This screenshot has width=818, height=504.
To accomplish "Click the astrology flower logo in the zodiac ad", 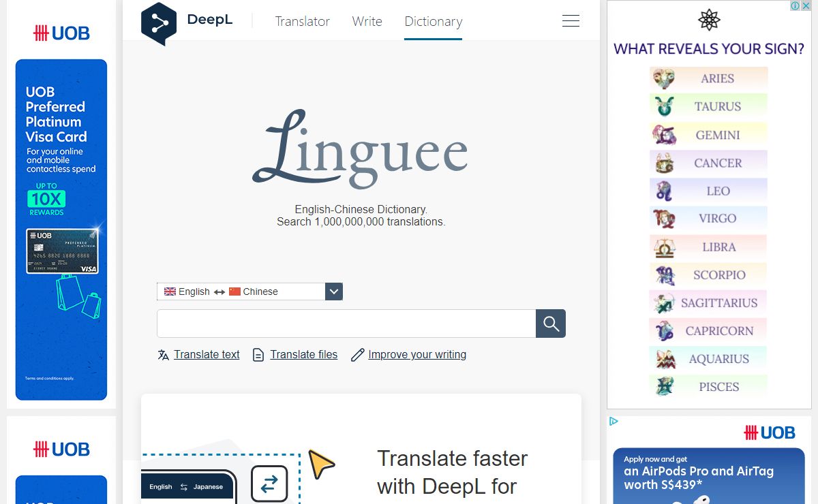I will 709,20.
